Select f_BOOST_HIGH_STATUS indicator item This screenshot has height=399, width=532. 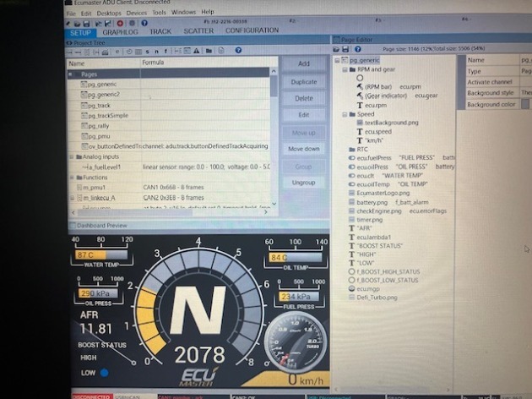point(384,271)
